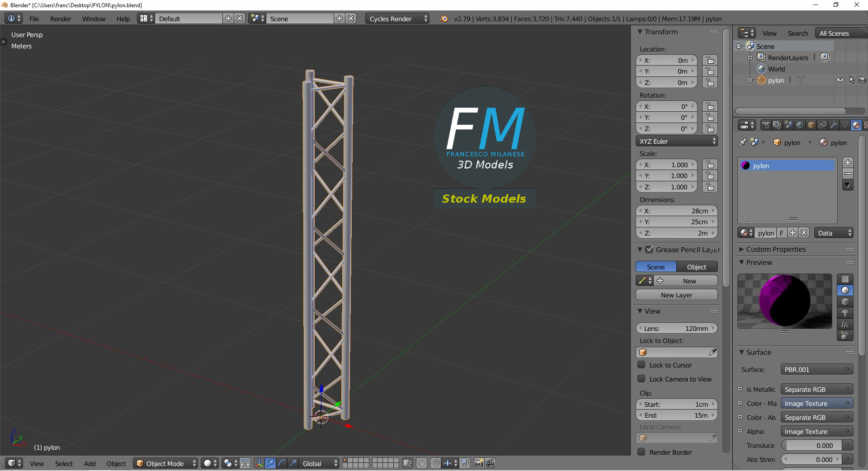868x471 pixels.
Task: Toggle the 3D manipulator axes widget
Action: click(x=259, y=463)
